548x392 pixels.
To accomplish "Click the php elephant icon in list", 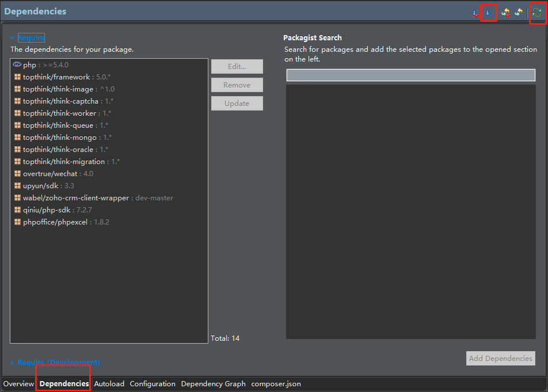I will pyautogui.click(x=17, y=65).
